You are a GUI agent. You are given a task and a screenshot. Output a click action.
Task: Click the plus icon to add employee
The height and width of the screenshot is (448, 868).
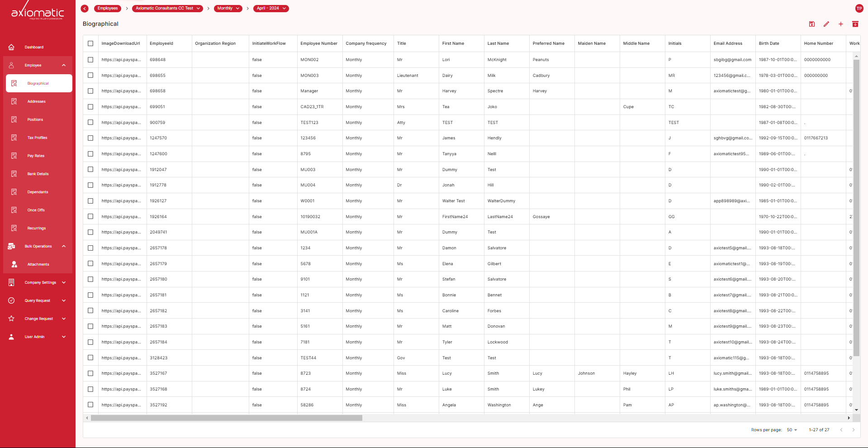point(840,24)
